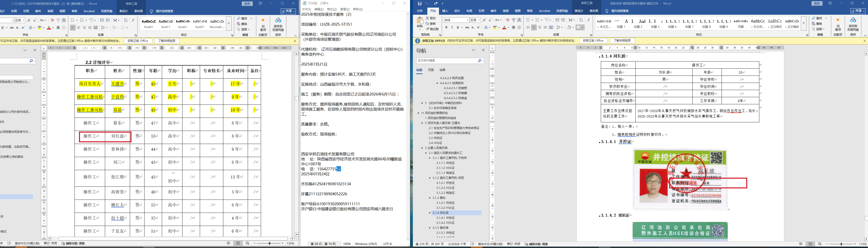Copy with 复制 in right Word window
This screenshot has height=248, width=868.
(431, 24)
